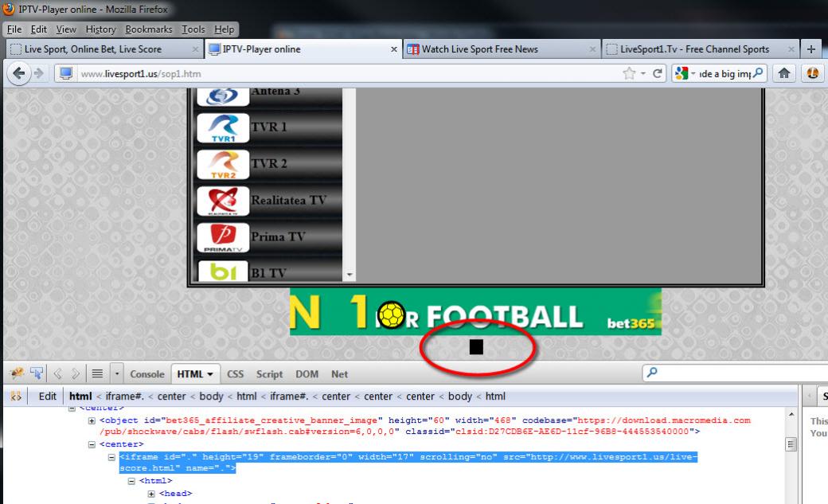The image size is (828, 504).
Task: Open the Firebug Net panel
Action: 339,374
